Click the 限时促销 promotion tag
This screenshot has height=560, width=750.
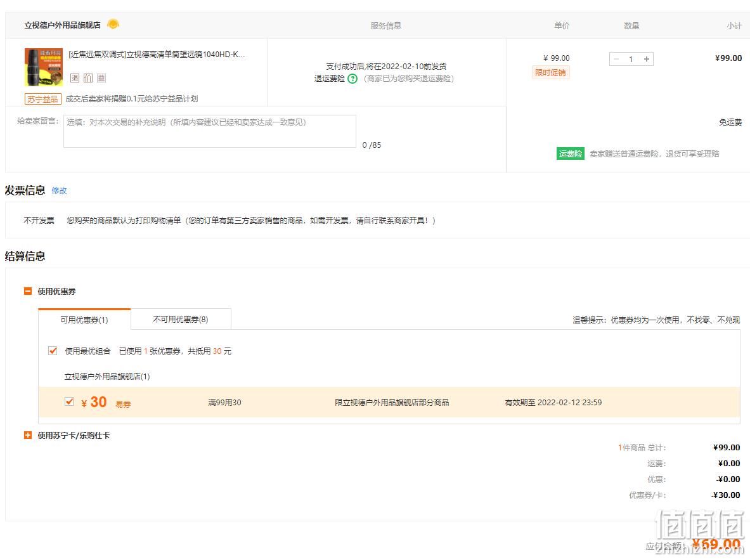click(550, 73)
